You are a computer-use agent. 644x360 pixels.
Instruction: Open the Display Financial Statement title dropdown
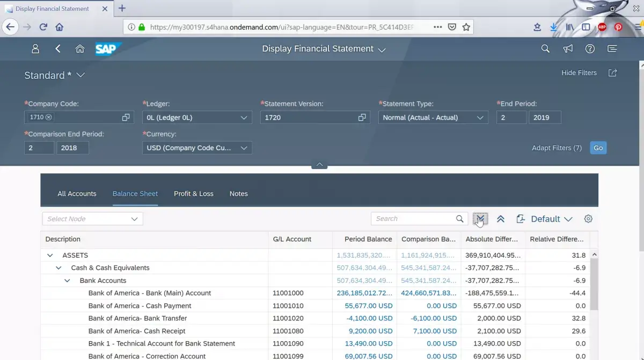pyautogui.click(x=382, y=49)
